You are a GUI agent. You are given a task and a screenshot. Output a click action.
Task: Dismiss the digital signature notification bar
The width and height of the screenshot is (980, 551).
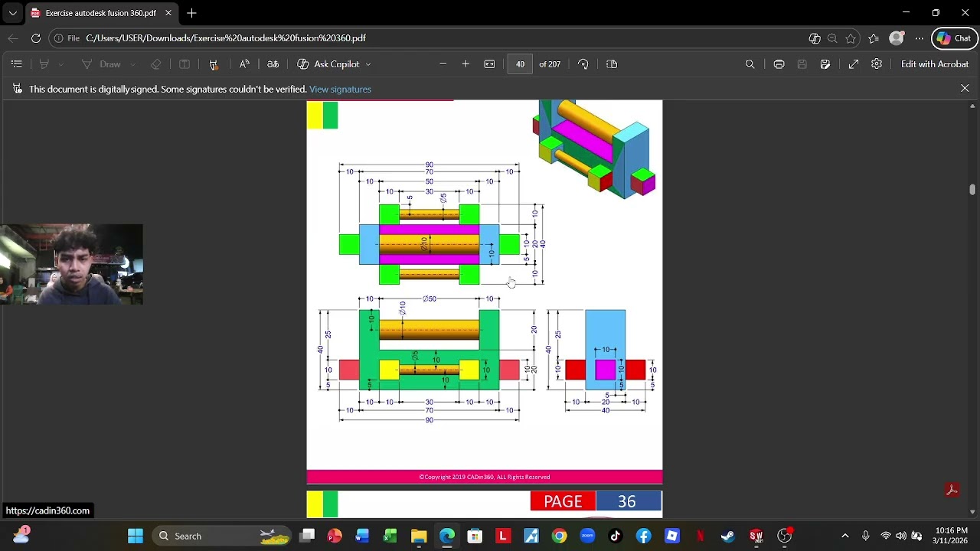pos(965,89)
